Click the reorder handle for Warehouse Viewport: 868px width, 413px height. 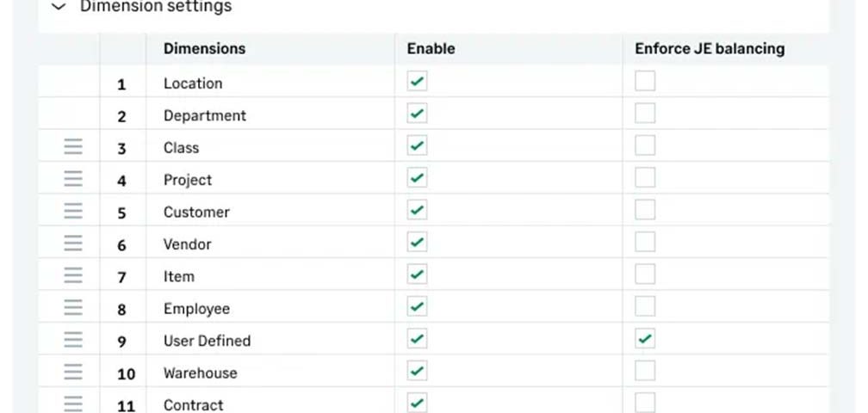pyautogui.click(x=73, y=372)
